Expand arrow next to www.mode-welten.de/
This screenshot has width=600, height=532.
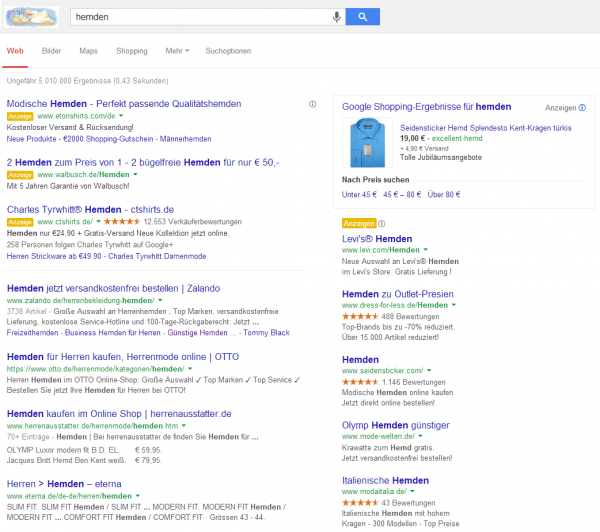coord(421,436)
